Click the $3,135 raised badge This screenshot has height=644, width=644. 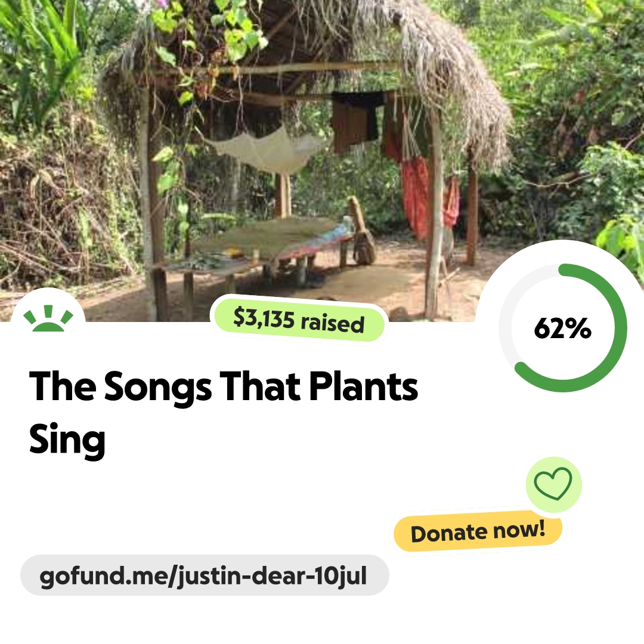pyautogui.click(x=299, y=320)
